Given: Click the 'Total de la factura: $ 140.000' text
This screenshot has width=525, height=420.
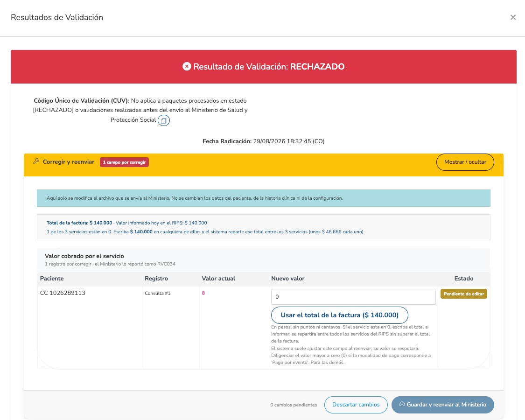Looking at the screenshot, I should click(x=79, y=223).
